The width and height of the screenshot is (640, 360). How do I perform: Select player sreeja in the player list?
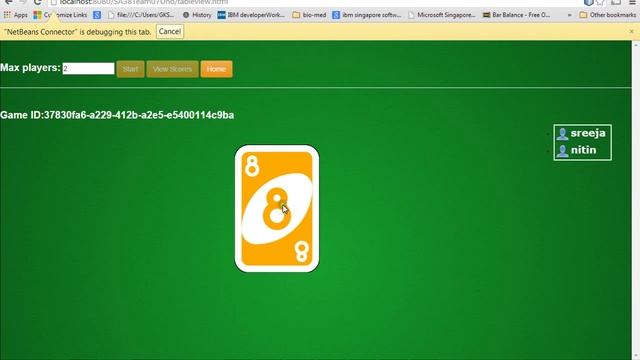(588, 133)
